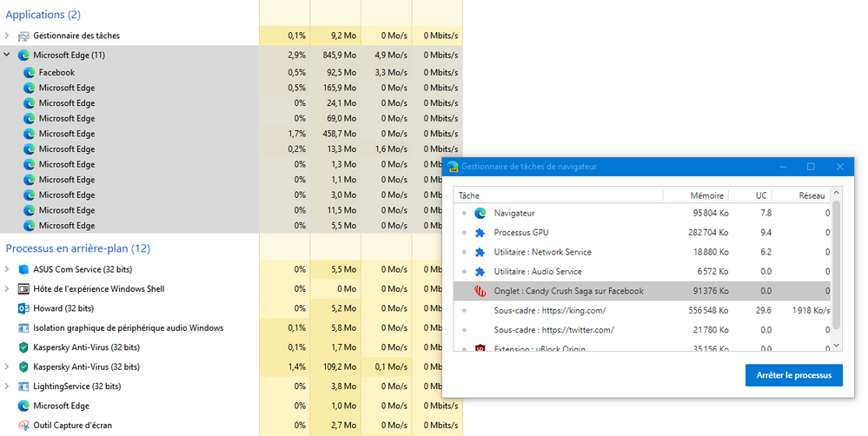
Task: Sort by the Mémoire column header
Action: click(x=696, y=195)
